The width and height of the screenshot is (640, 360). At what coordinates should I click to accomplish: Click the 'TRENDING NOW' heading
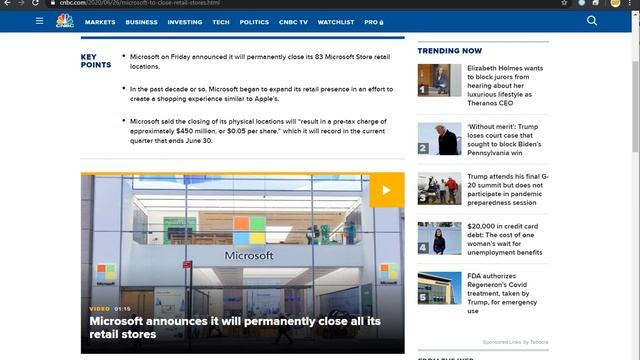tap(450, 51)
